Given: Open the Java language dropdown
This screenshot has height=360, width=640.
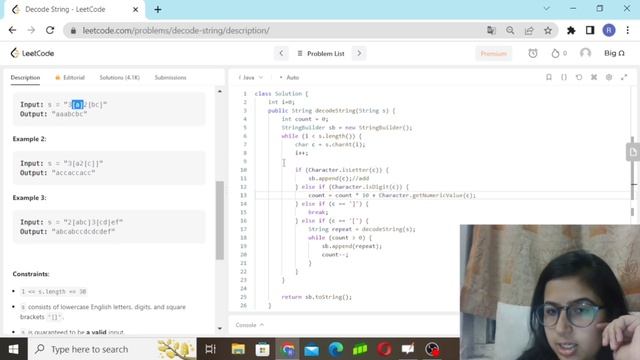Looking at the screenshot, I should 251,78.
